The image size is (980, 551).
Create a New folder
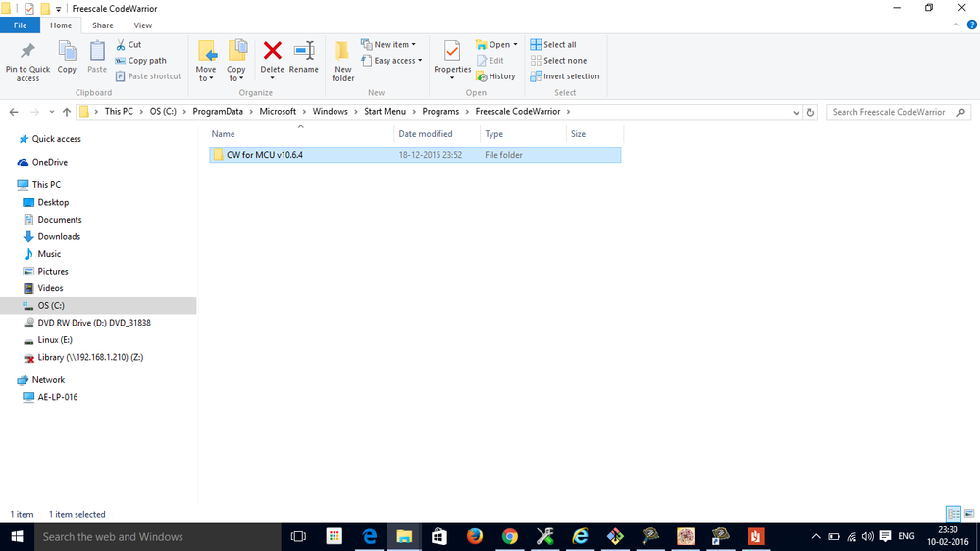[x=342, y=61]
